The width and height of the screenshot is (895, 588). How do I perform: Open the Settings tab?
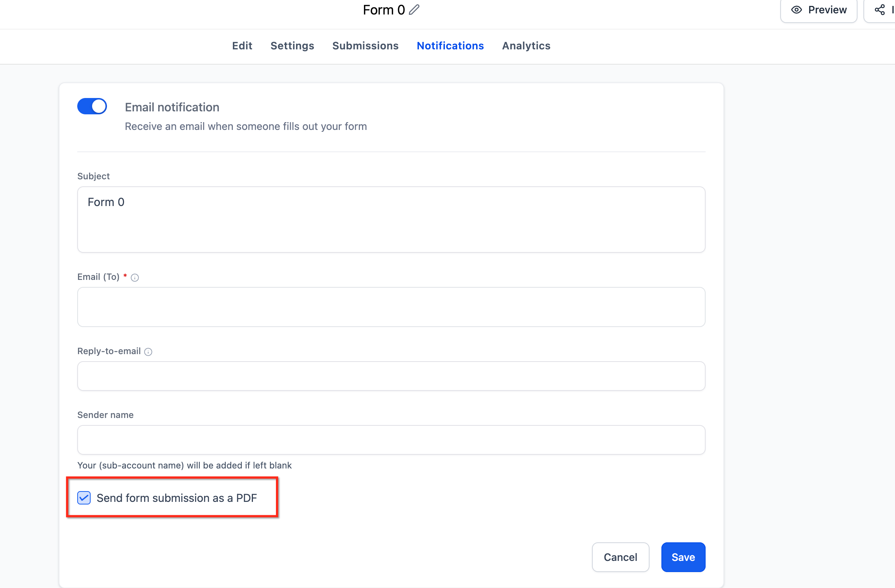[x=292, y=46]
